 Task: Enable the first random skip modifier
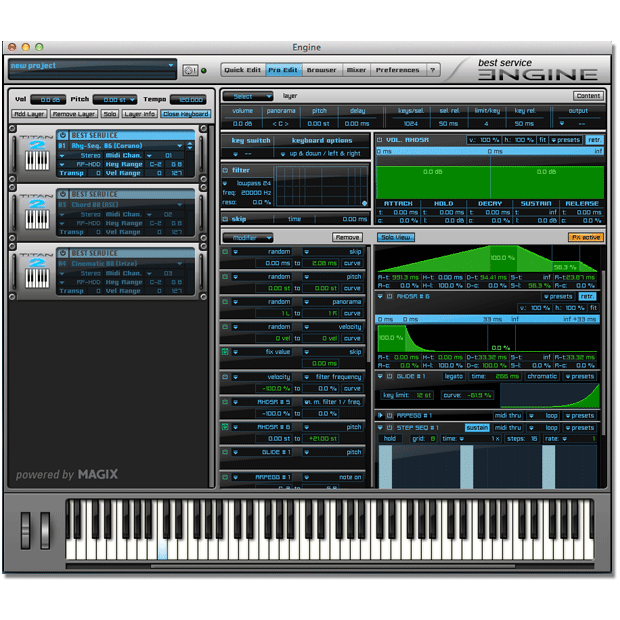(226, 253)
